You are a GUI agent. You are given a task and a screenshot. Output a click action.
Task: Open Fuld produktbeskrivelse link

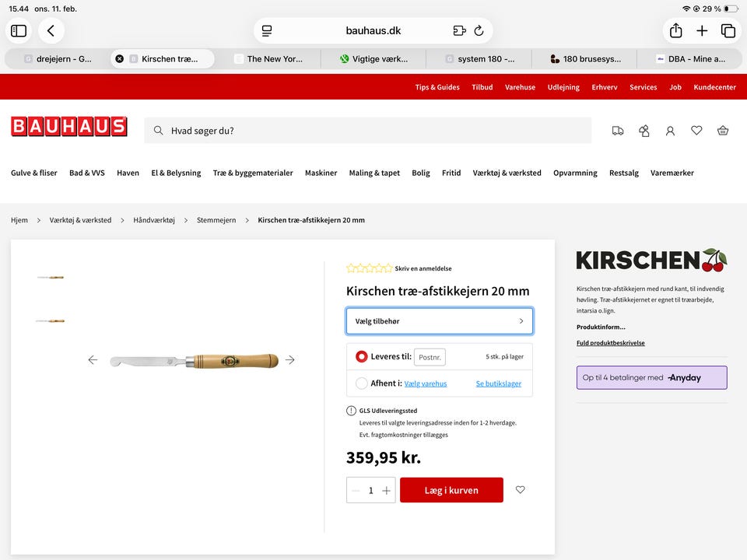(610, 343)
